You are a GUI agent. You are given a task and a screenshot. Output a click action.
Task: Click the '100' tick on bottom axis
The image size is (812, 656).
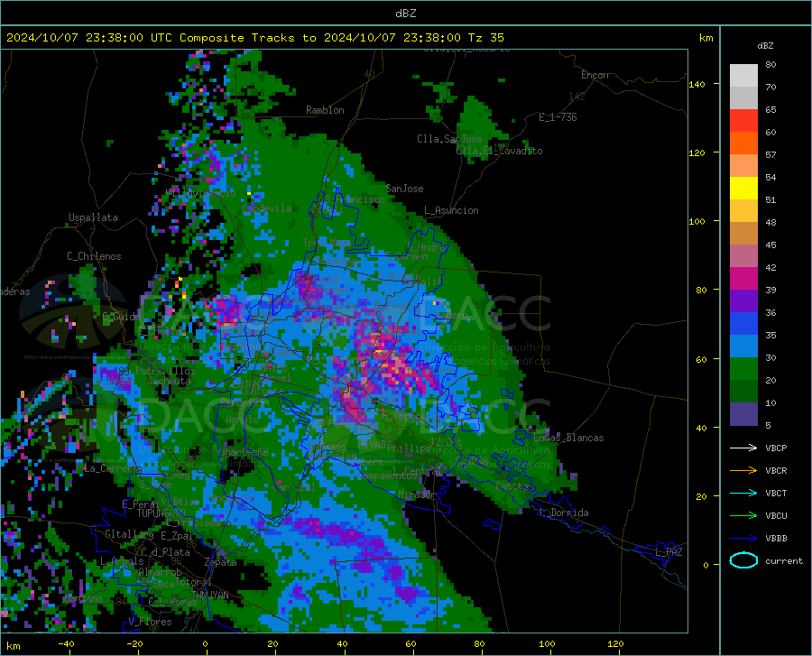[547, 643]
